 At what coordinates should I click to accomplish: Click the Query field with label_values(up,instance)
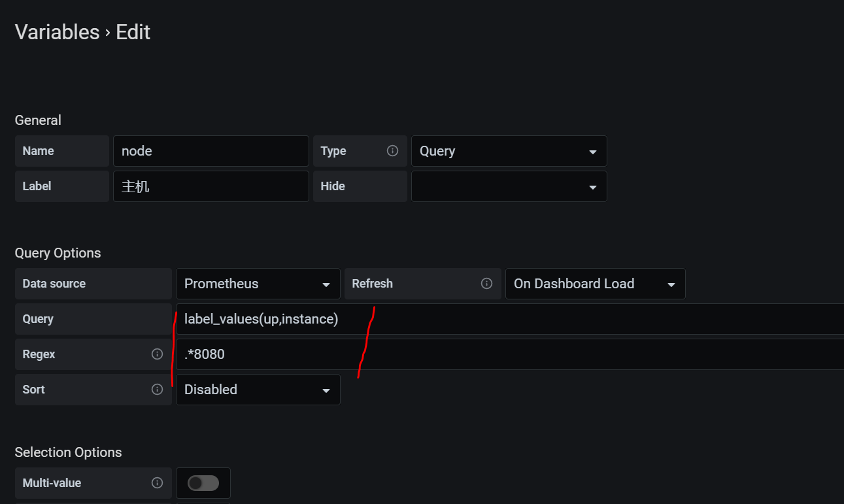(510, 319)
